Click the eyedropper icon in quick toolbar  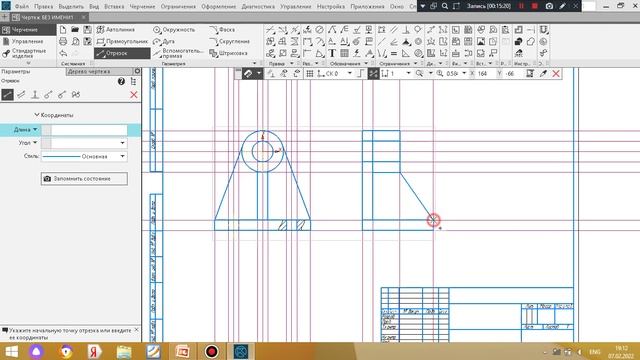point(543,73)
